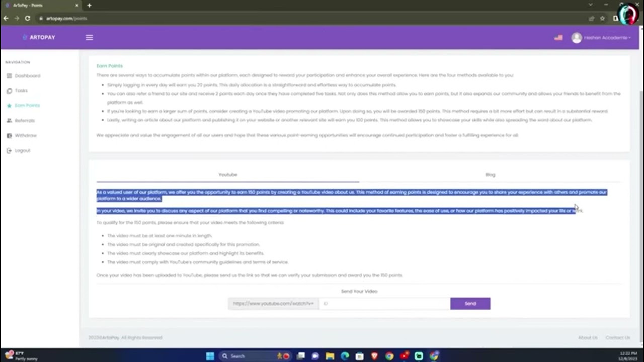Open the Windows Start menu
The height and width of the screenshot is (362, 644).
pyautogui.click(x=210, y=356)
